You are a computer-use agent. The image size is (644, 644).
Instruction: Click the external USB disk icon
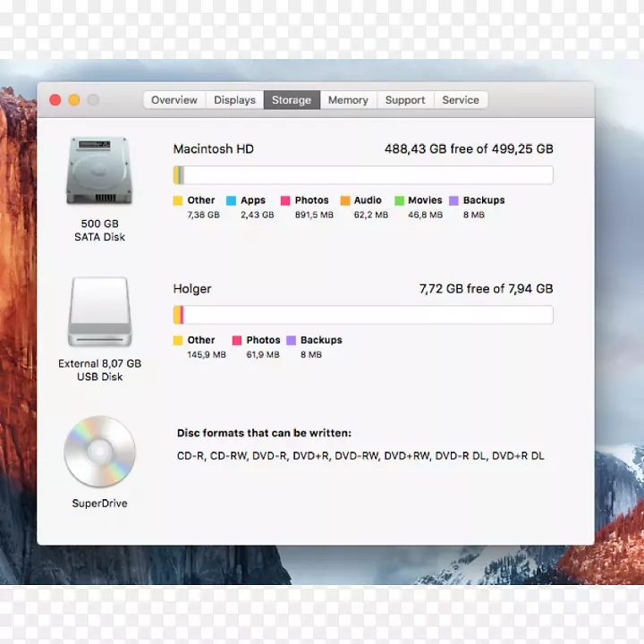click(100, 312)
